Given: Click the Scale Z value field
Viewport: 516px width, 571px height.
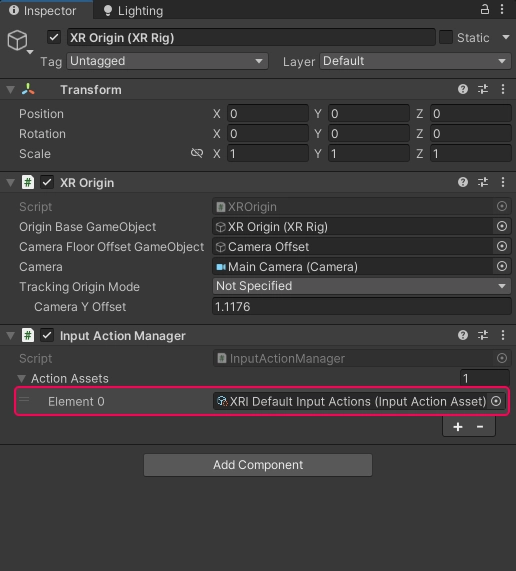Looking at the screenshot, I should coord(470,154).
